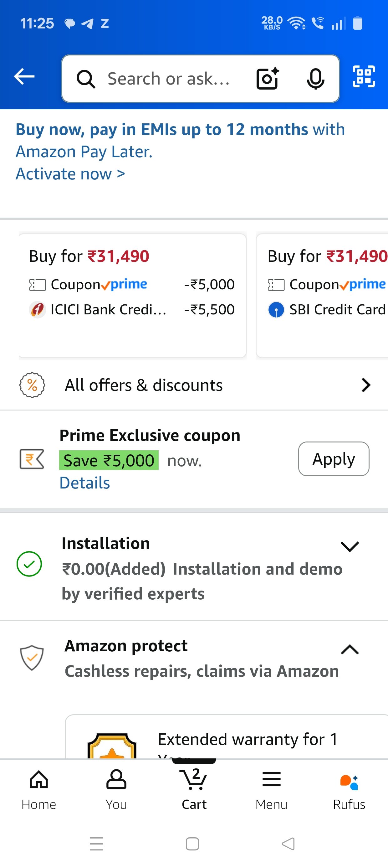The width and height of the screenshot is (388, 868).
Task: Tap the microphone voice search icon
Action: coord(316,79)
